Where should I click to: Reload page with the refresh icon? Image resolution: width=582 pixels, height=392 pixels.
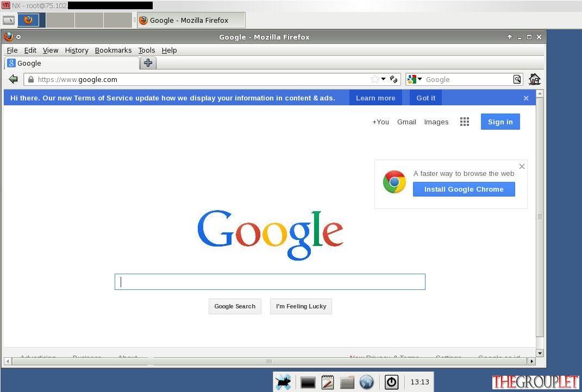tap(394, 79)
